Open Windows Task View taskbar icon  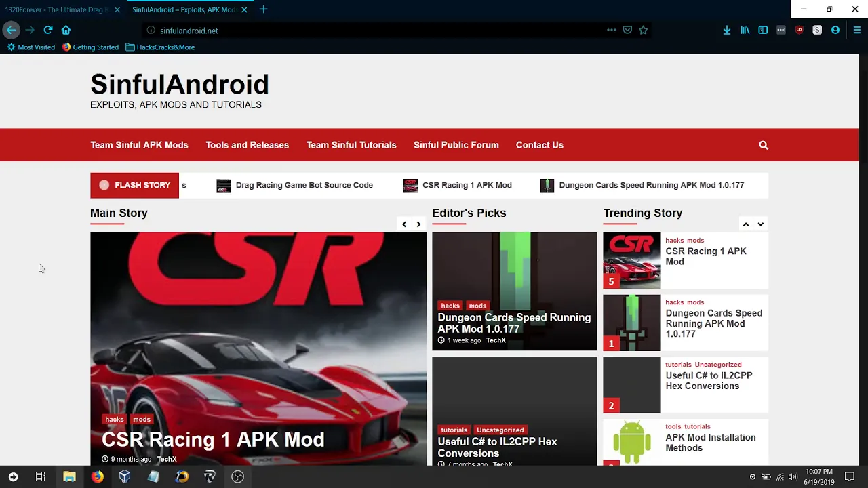click(40, 476)
